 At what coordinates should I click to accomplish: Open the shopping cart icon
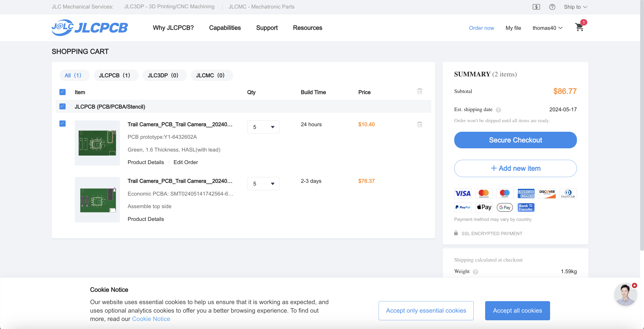(579, 27)
